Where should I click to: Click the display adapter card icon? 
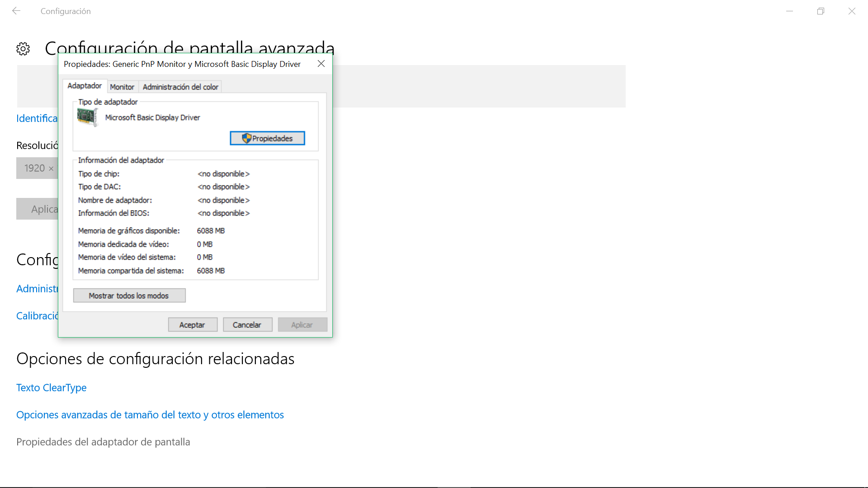pos(87,117)
